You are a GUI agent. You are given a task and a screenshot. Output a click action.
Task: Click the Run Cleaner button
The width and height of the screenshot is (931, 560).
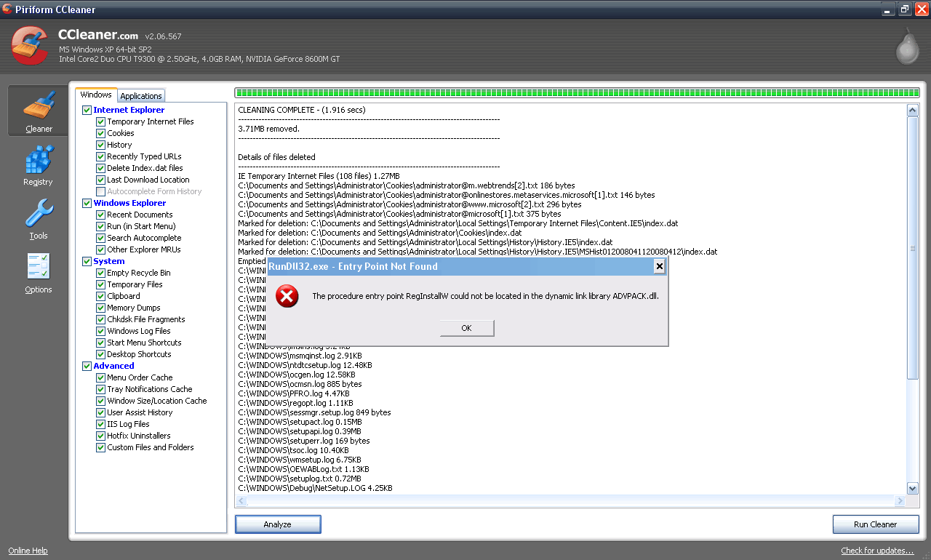point(875,524)
